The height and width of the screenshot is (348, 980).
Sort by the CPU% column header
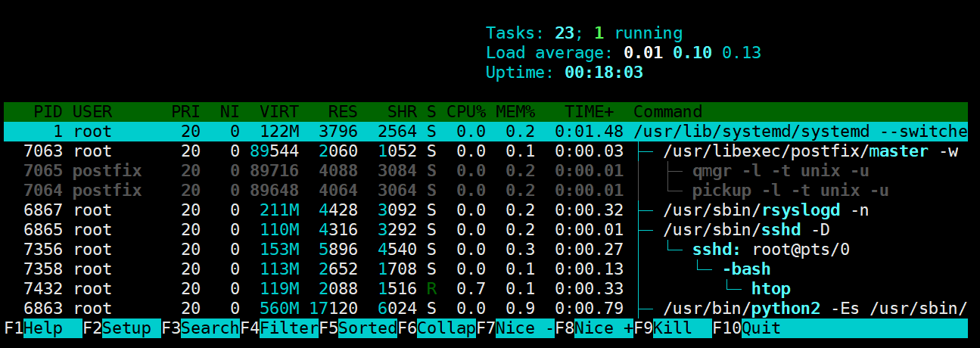(466, 112)
